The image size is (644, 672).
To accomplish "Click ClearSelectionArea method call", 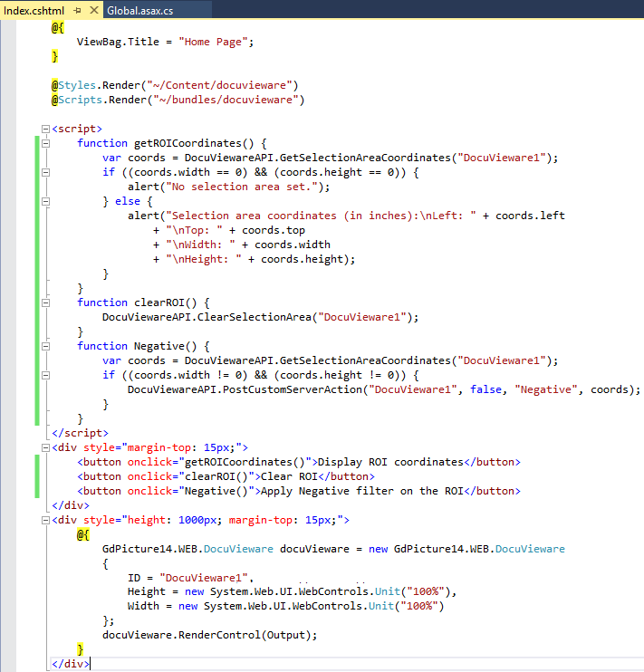I will [x=254, y=317].
